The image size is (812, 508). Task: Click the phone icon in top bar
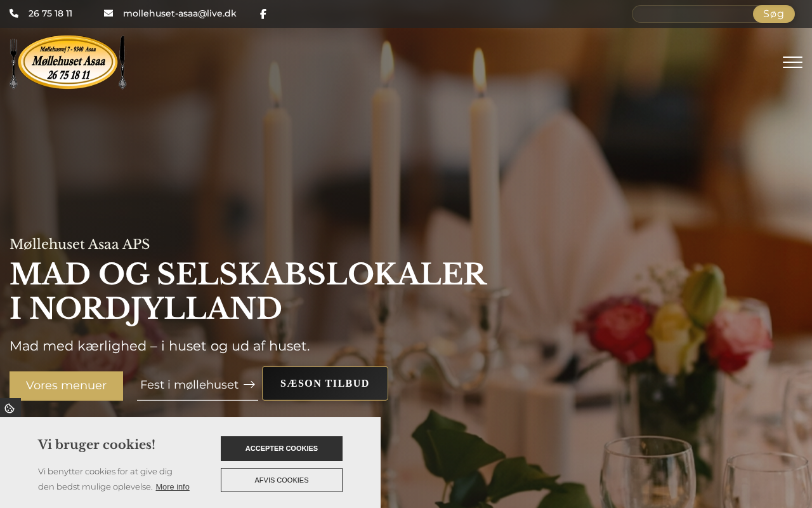pos(14,13)
